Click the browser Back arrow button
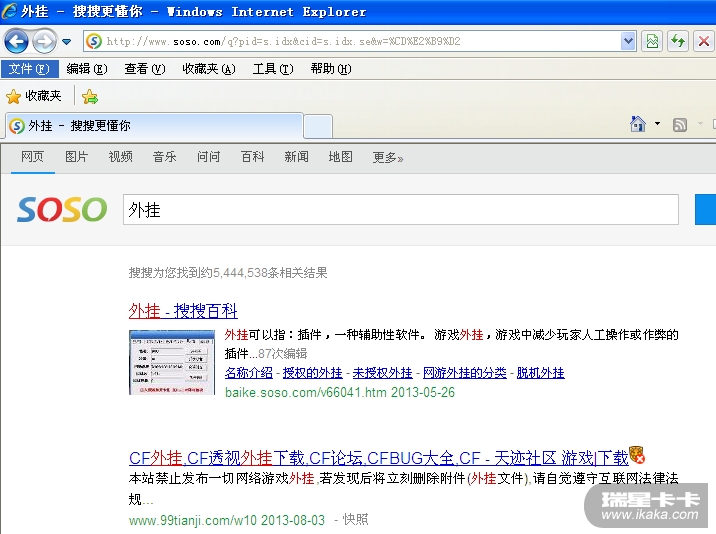The height and width of the screenshot is (534, 716). (16, 42)
